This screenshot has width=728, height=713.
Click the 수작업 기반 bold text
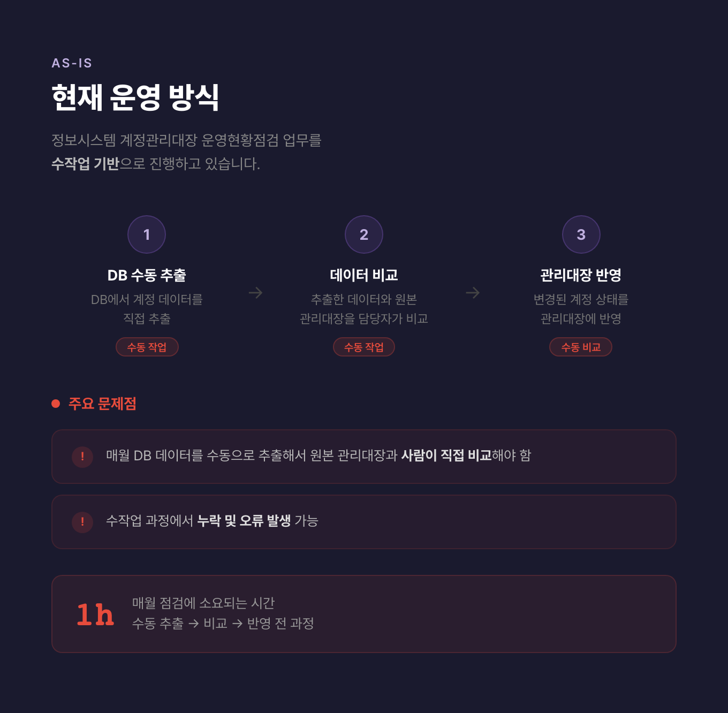[x=85, y=164]
